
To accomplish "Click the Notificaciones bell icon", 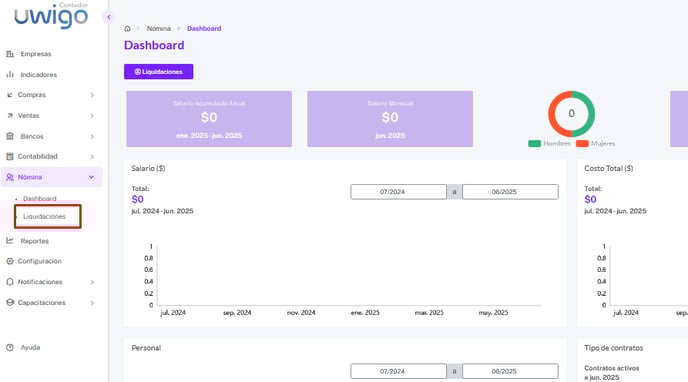I will point(10,282).
